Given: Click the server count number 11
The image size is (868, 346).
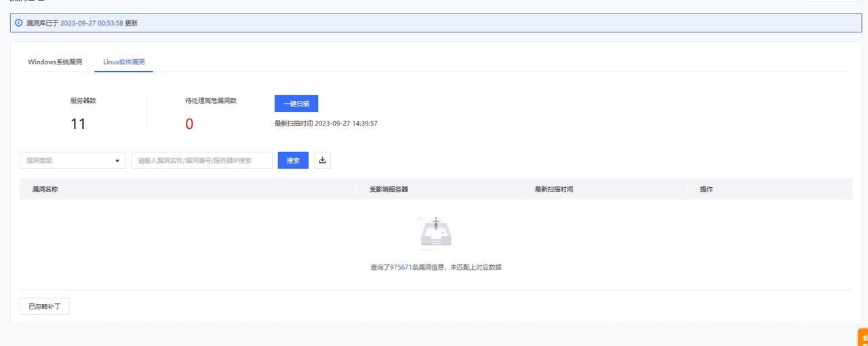Looking at the screenshot, I should 78,123.
